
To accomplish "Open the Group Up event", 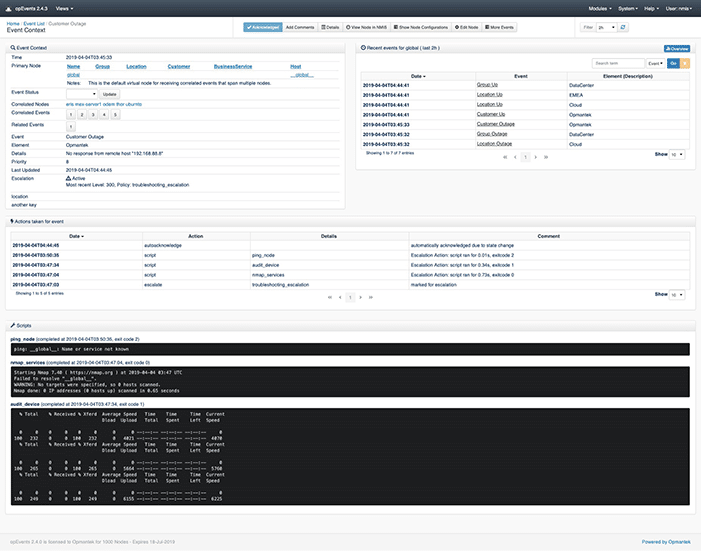I will pyautogui.click(x=487, y=85).
